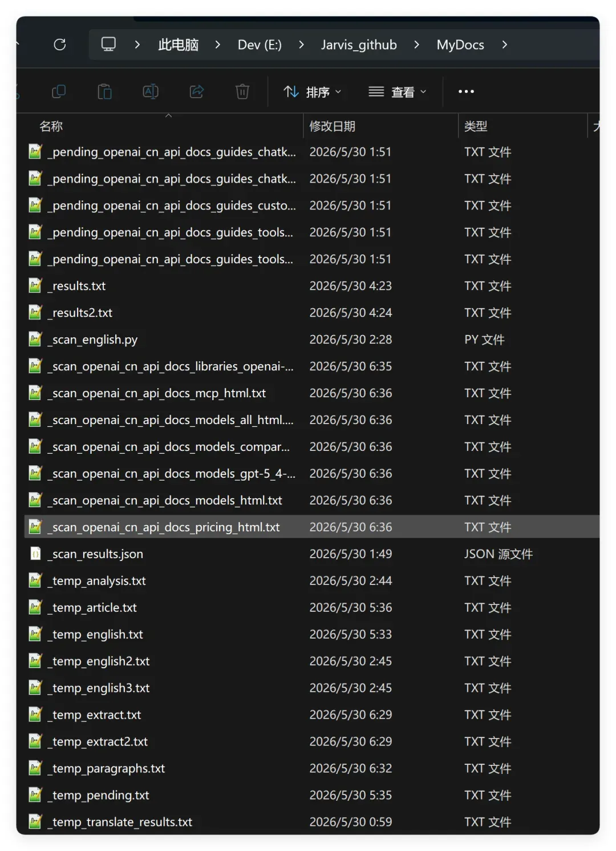Select the icon of _results.txt
This screenshot has width=616, height=851.
click(35, 285)
